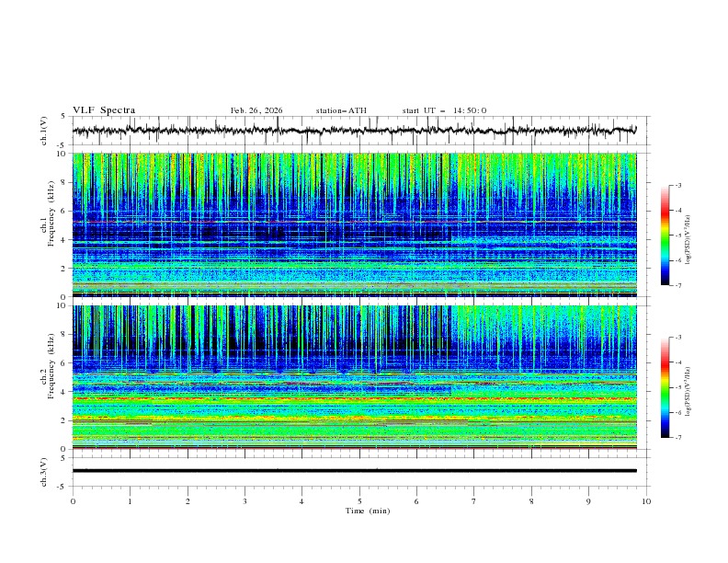Click the "-3" tick on ch.1 color bar
Viewport: 728px width, 563px height.
pyautogui.click(x=678, y=185)
